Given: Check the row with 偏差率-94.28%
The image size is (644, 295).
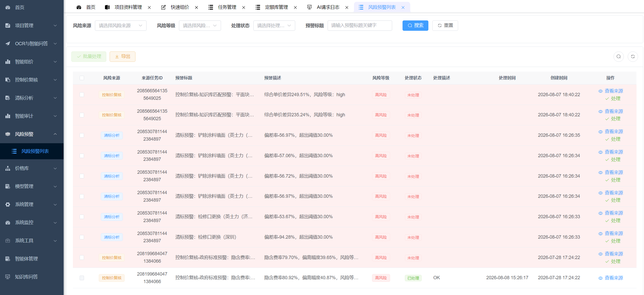Looking at the screenshot, I should (x=82, y=237).
